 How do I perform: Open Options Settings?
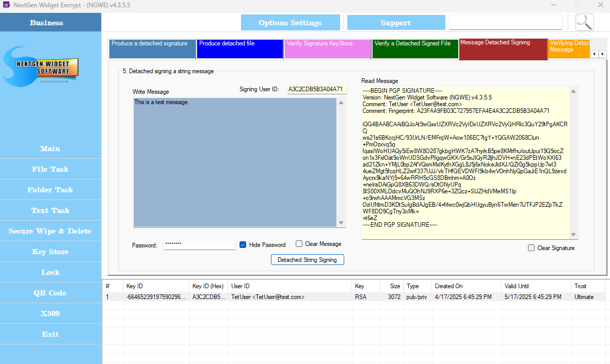point(290,23)
